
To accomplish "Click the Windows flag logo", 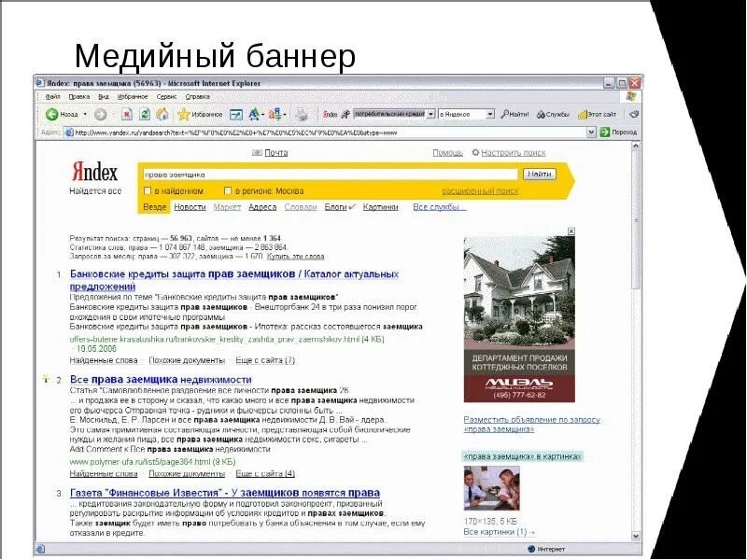I will tap(631, 97).
